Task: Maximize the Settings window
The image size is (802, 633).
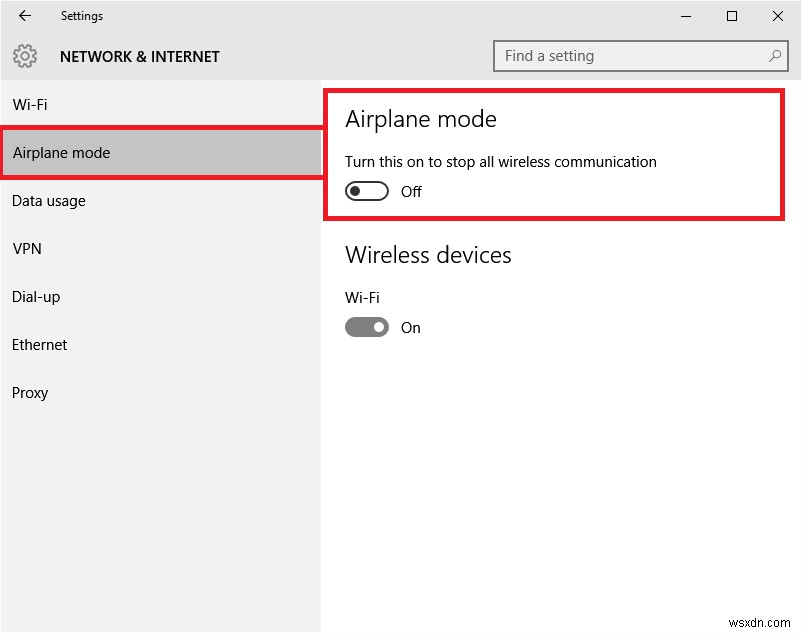Action: (732, 16)
